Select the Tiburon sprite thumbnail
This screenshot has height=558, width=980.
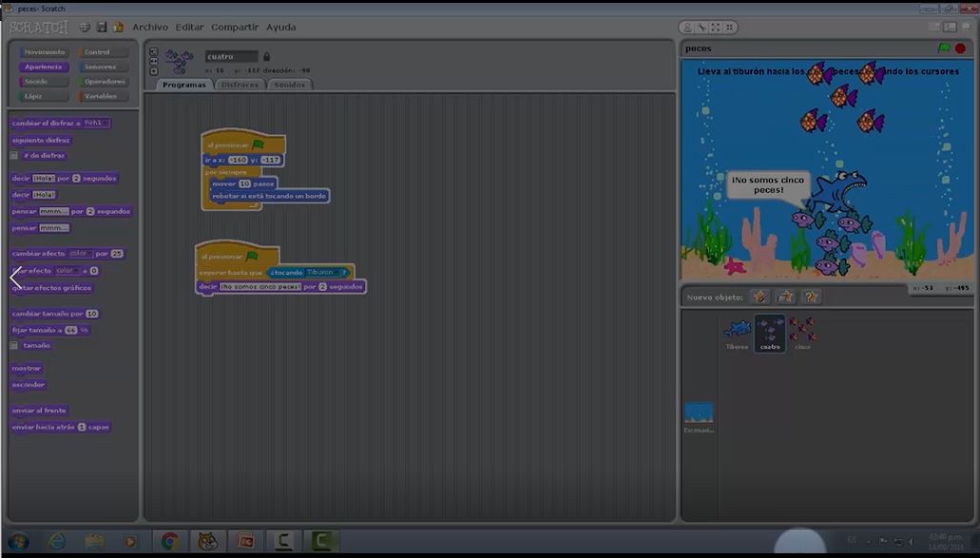737,333
